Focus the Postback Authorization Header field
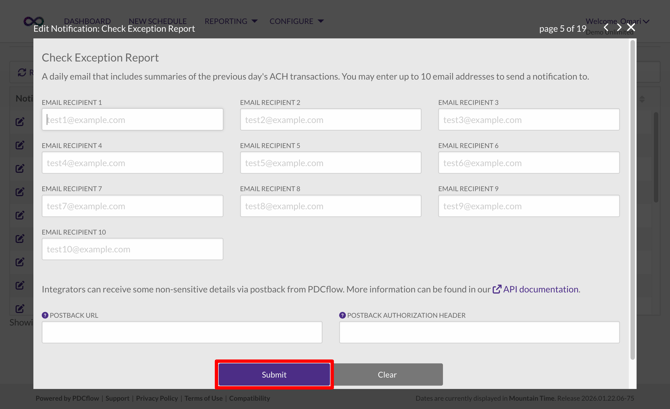This screenshot has height=409, width=670. (x=479, y=332)
